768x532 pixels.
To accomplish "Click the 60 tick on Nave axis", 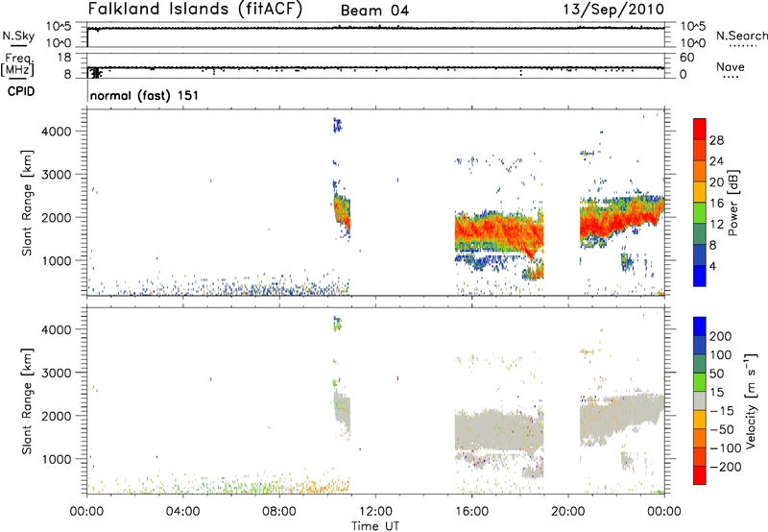I will (686, 58).
